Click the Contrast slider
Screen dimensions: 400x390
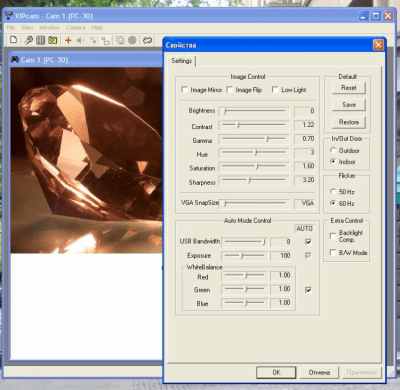[x=254, y=125]
